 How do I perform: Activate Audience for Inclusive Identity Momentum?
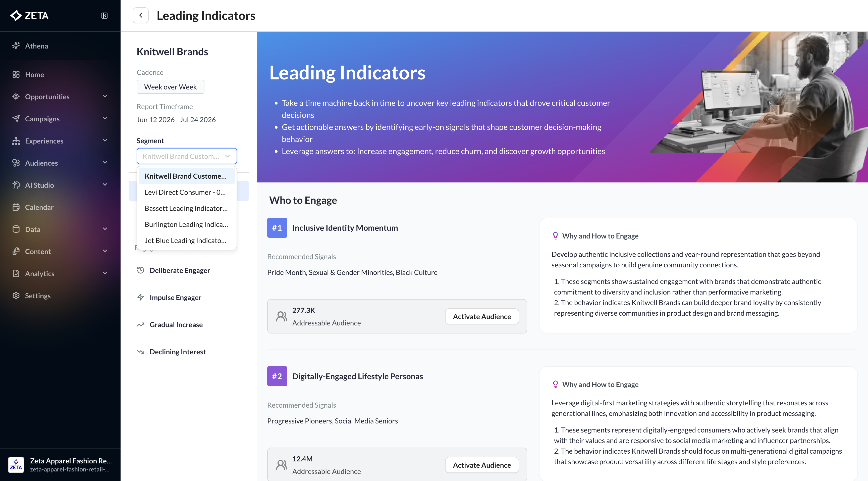(x=481, y=316)
